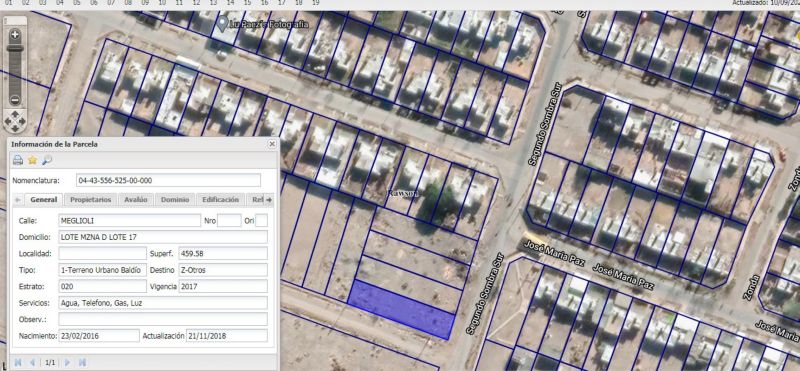Screen dimensions: 800x371
Task: Pan the map up with arrow control
Action: click(15, 114)
